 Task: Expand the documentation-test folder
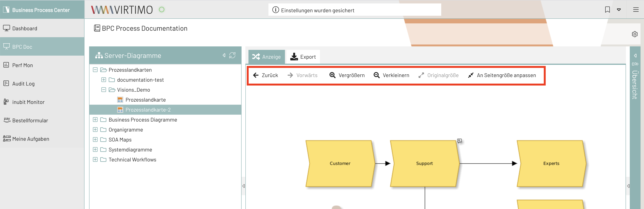tap(103, 80)
